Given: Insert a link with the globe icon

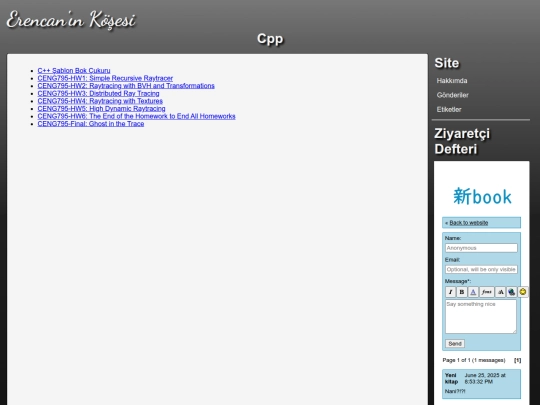Looking at the screenshot, I should [511, 292].
